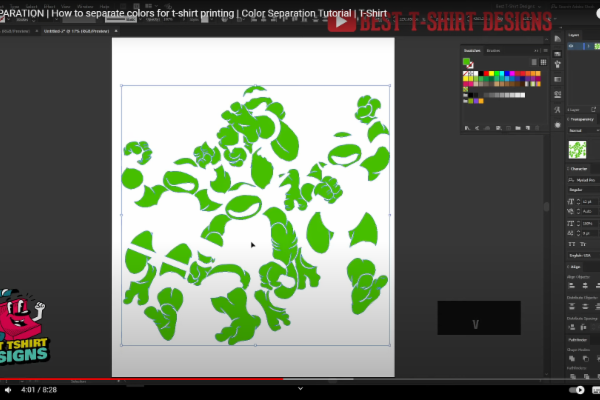Viewport: 600px width, 400px height.
Task: Open the Swatch Libraries menu icon
Action: [x=466, y=127]
